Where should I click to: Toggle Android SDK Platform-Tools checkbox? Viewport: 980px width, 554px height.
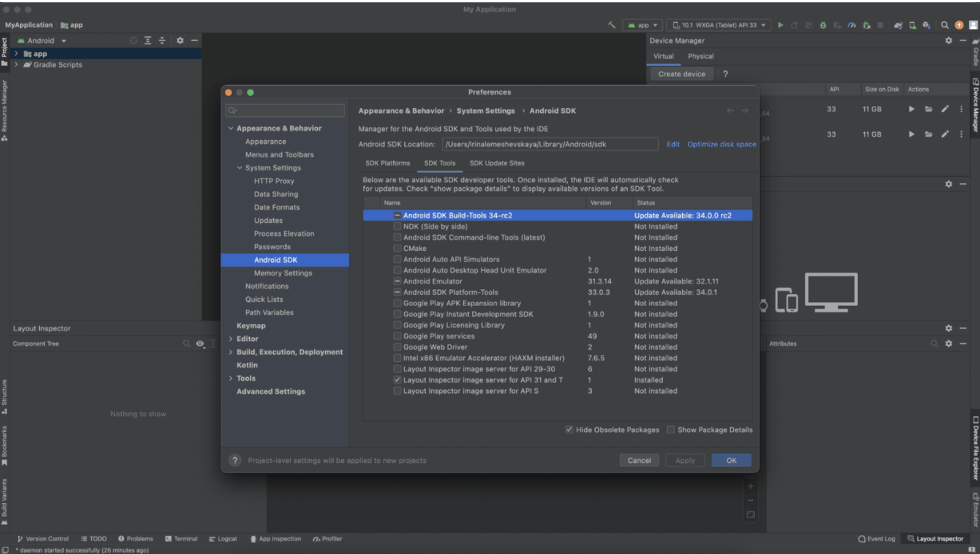tap(398, 293)
